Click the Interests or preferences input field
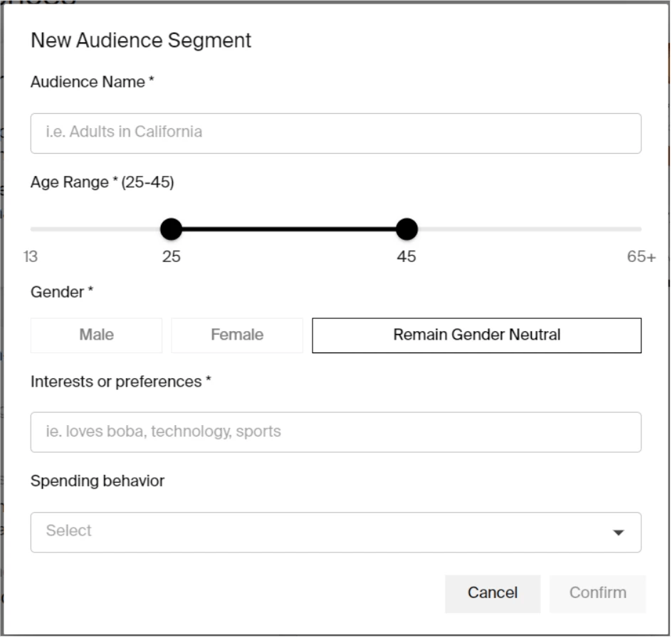The width and height of the screenshot is (672, 638). 335,432
